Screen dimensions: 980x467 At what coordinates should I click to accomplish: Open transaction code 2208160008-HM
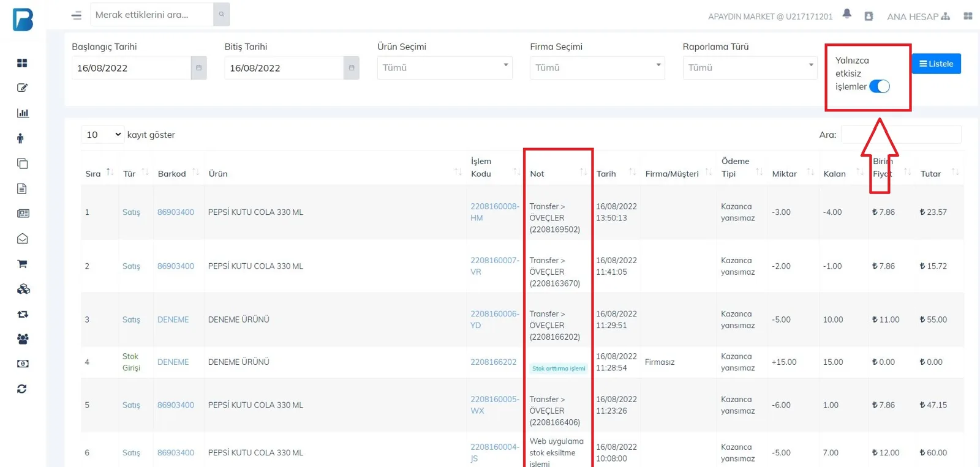495,212
